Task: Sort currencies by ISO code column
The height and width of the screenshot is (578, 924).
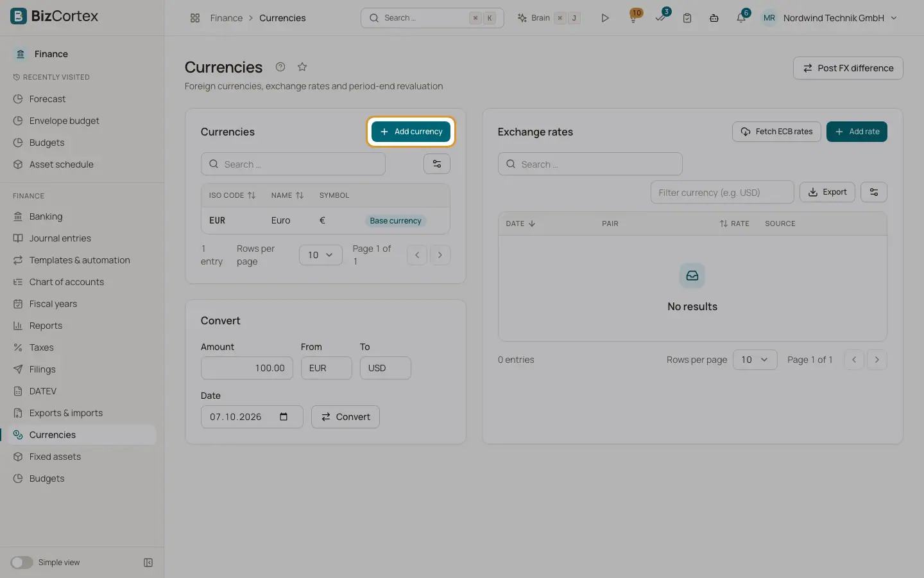Action: 232,195
